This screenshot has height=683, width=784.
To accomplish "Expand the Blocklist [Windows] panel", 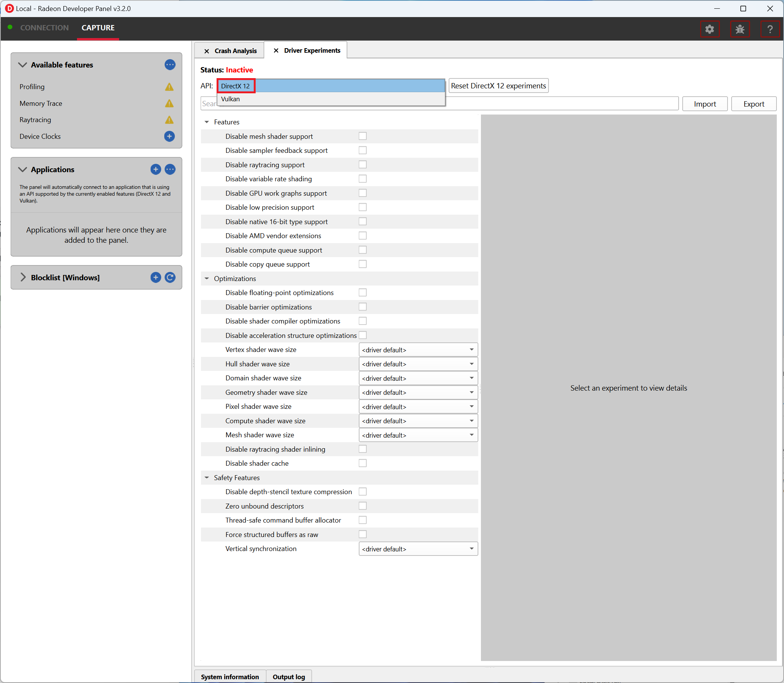I will pyautogui.click(x=23, y=277).
